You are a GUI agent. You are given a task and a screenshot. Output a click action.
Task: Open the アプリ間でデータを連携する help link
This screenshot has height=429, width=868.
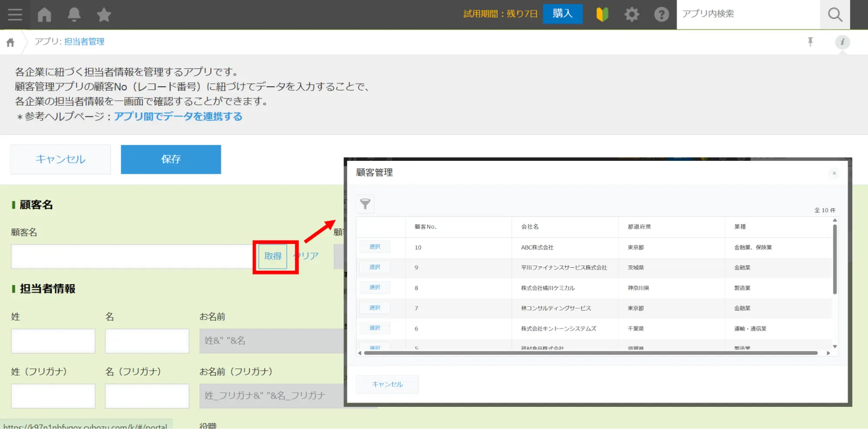click(178, 116)
